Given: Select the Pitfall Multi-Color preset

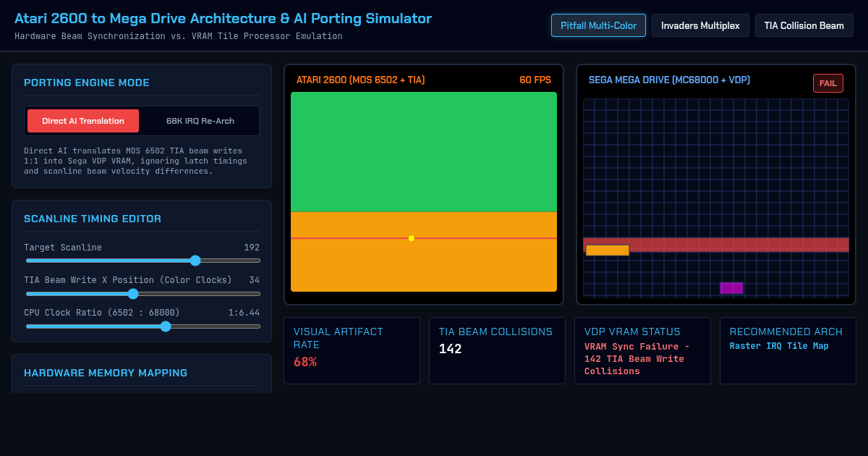Looking at the screenshot, I should click(x=598, y=25).
